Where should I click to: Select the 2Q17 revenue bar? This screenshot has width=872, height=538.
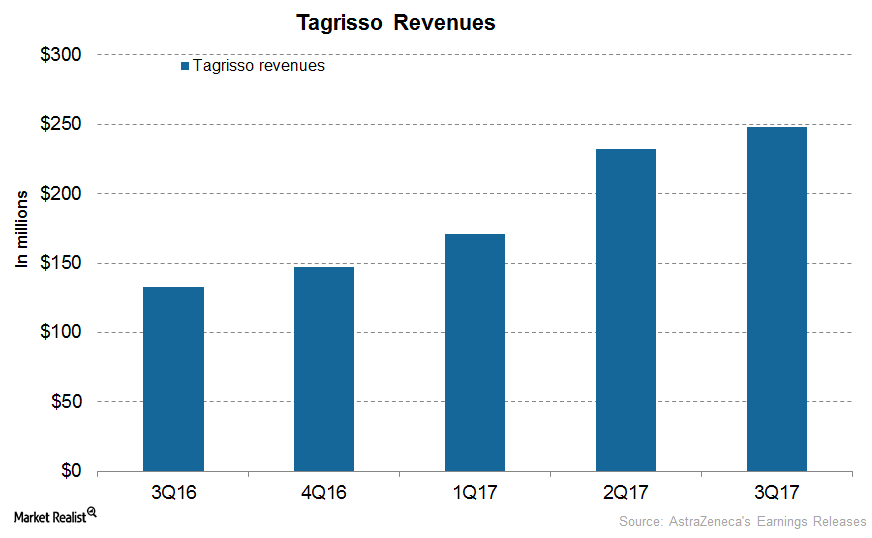(626, 310)
